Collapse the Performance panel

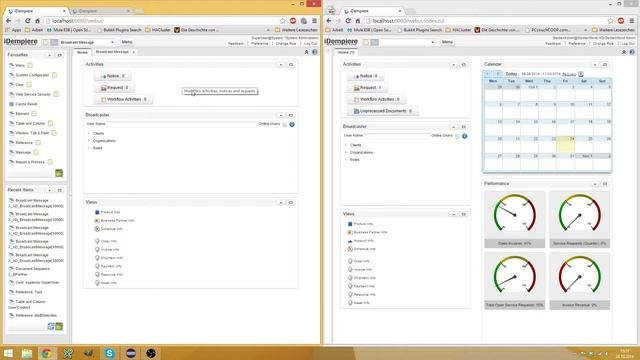595,184
